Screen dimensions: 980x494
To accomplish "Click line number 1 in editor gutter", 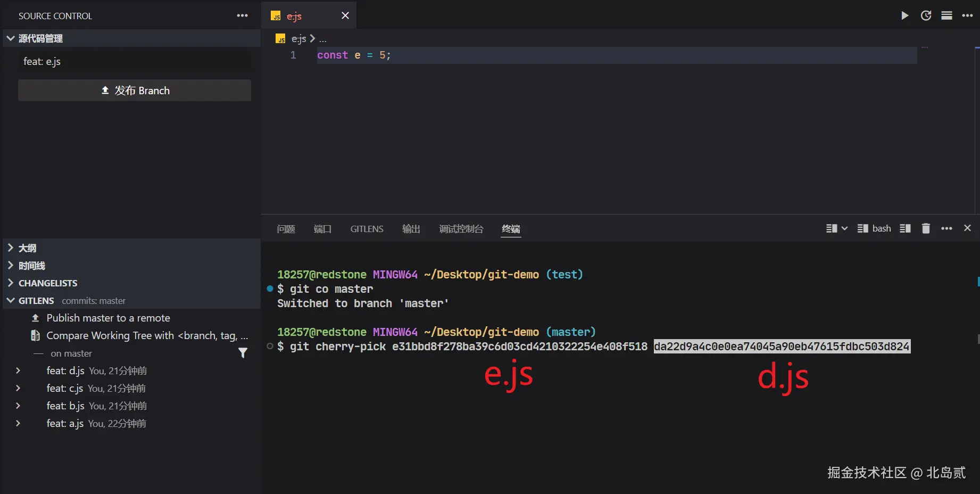I will pyautogui.click(x=293, y=55).
